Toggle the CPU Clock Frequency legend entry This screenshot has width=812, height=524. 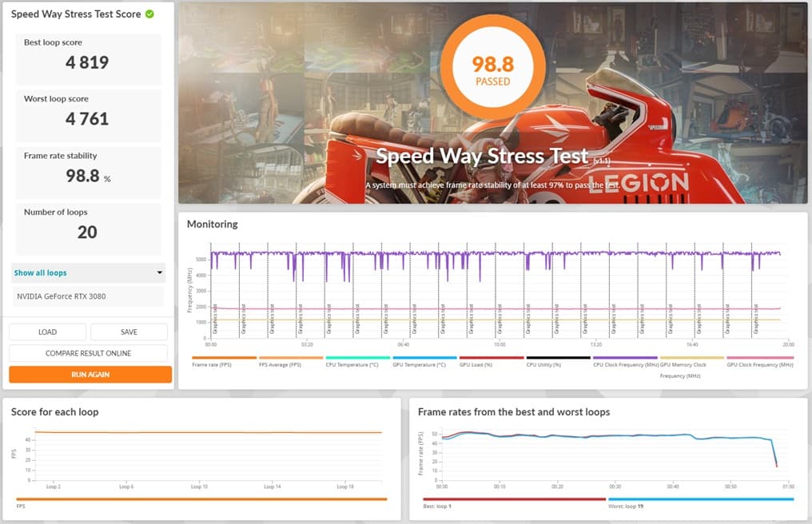click(625, 361)
